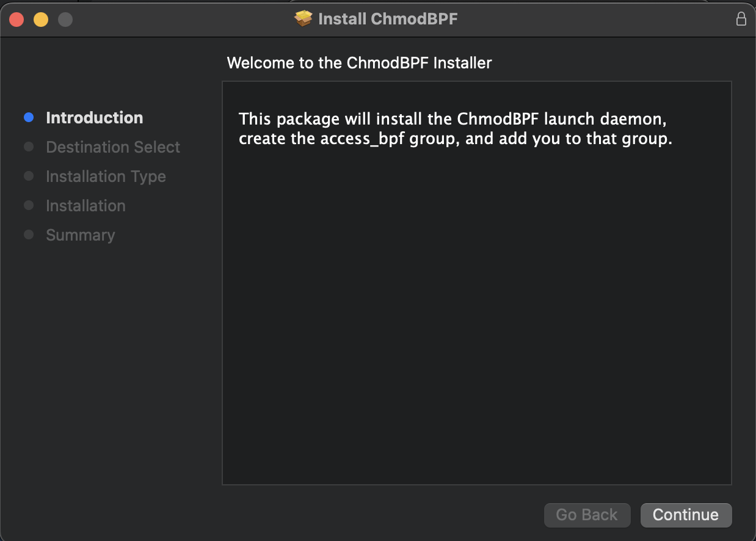
Task: Close the installer with the red button
Action: [16, 20]
